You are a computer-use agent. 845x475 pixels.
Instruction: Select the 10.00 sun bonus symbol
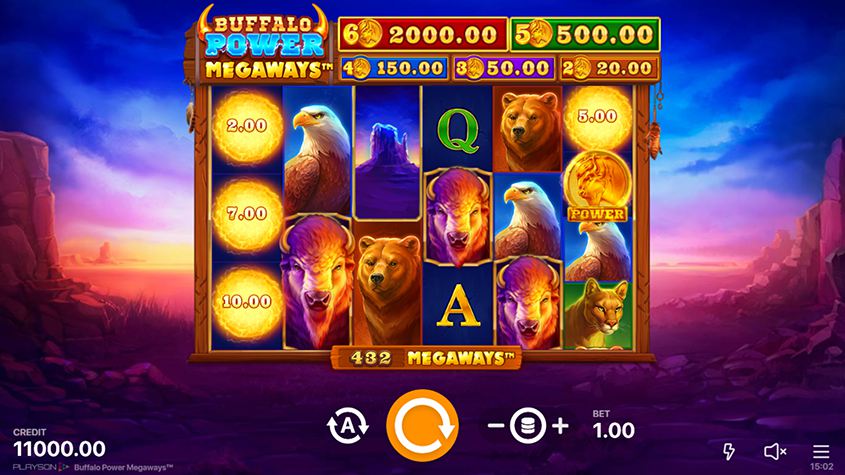click(247, 301)
